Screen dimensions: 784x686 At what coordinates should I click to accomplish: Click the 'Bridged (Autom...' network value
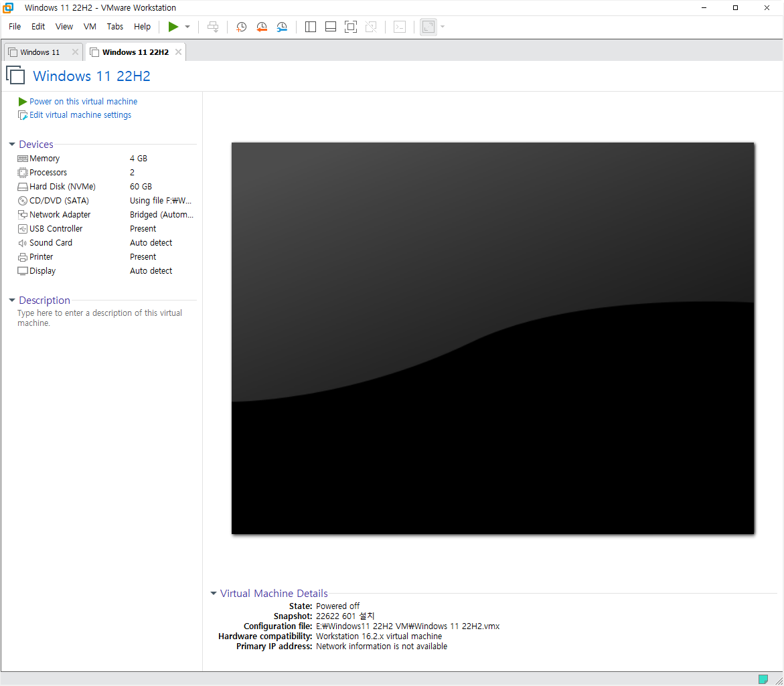coord(161,214)
